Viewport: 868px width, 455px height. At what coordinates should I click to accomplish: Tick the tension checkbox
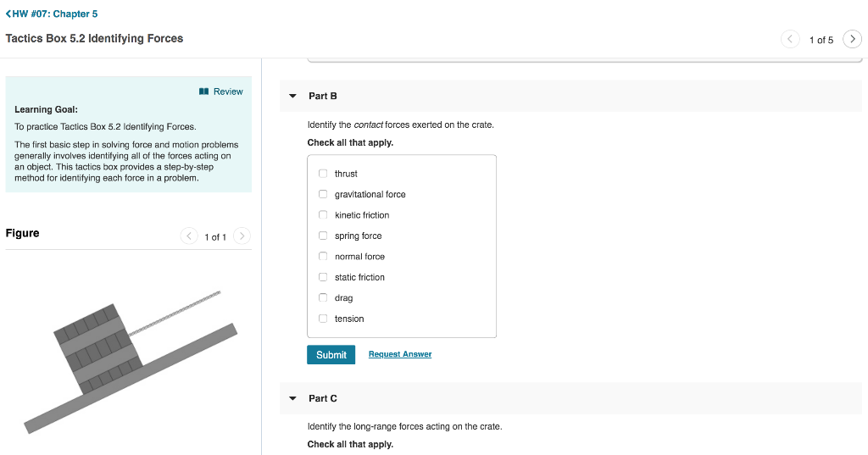pyautogui.click(x=323, y=319)
